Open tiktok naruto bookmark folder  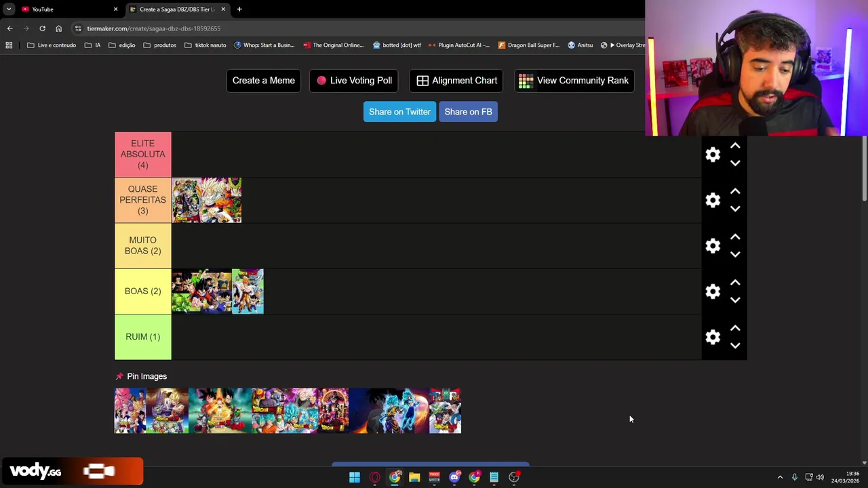(x=205, y=45)
